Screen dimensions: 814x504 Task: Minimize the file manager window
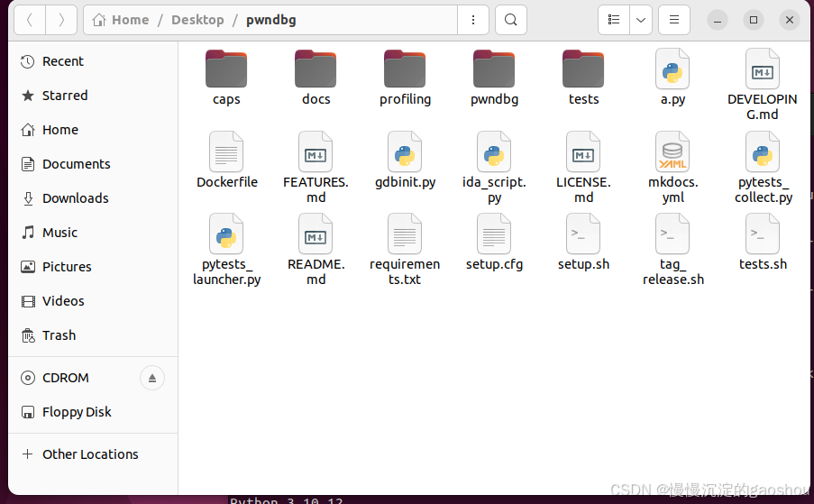[x=718, y=20]
